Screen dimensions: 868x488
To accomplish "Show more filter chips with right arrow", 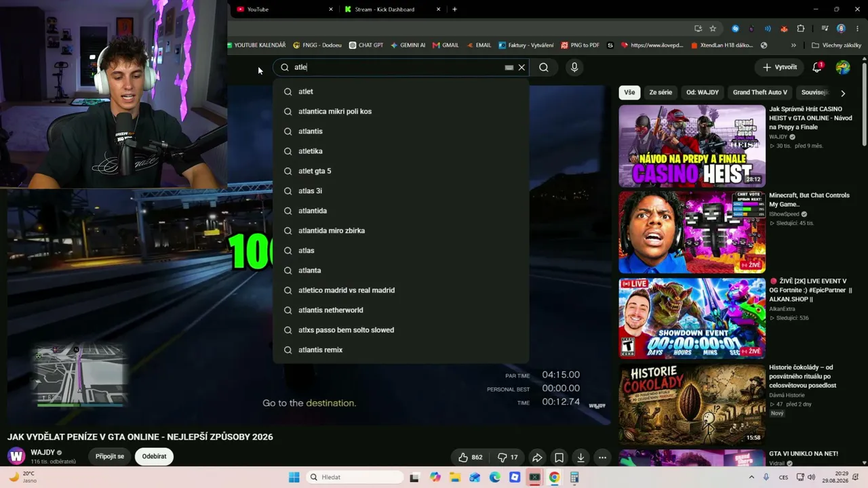I will click(x=843, y=93).
